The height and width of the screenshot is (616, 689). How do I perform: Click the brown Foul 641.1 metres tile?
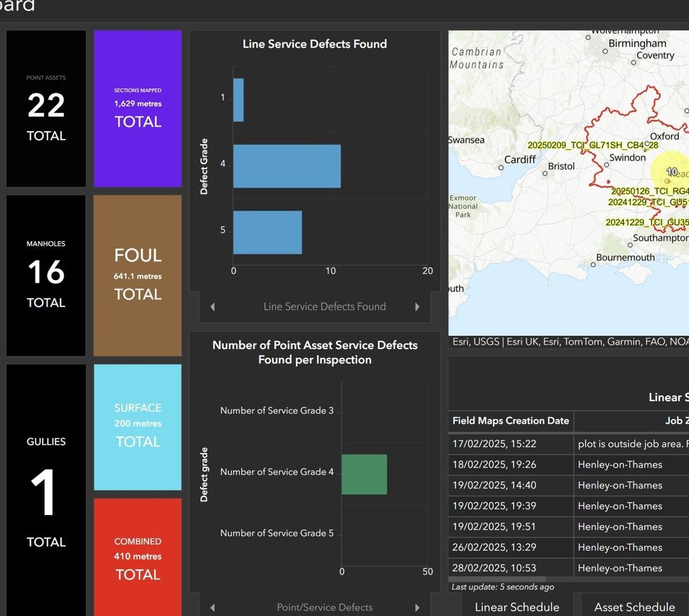click(x=138, y=275)
